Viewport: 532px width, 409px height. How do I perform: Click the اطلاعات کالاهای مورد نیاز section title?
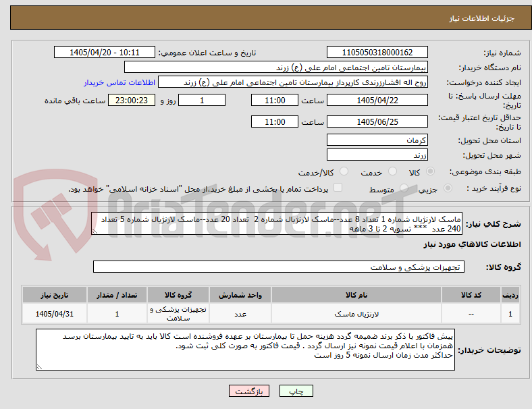click(x=472, y=244)
